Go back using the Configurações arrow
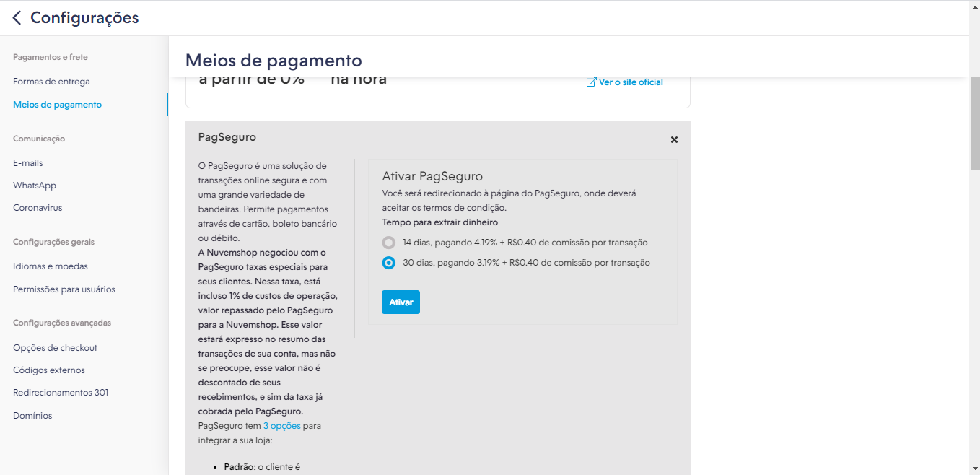Viewport: 980px width, 475px height. pos(17,18)
